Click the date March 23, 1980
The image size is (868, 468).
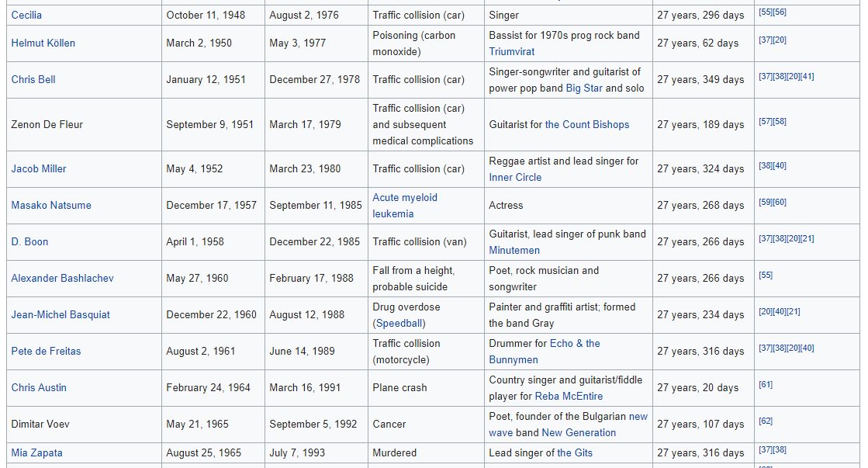point(305,168)
